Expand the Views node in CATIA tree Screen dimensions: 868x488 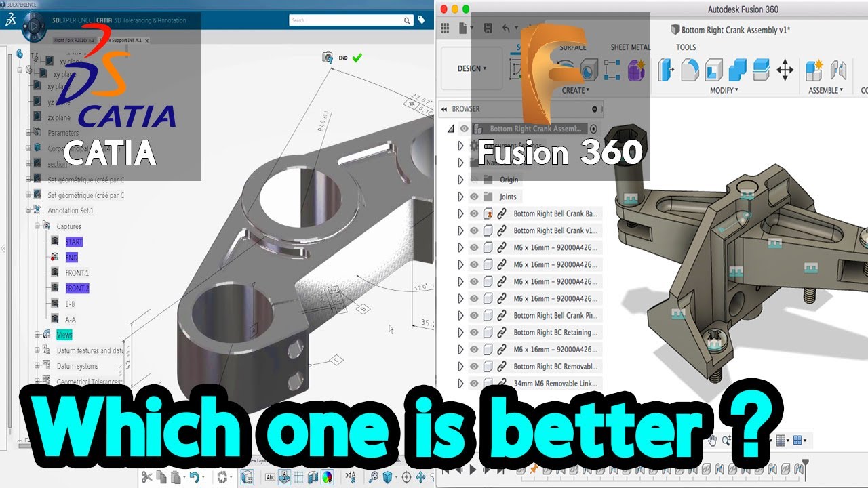click(38, 335)
